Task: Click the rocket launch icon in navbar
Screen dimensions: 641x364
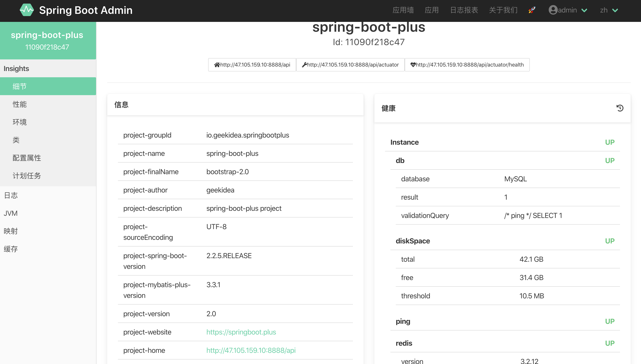Action: [532, 10]
